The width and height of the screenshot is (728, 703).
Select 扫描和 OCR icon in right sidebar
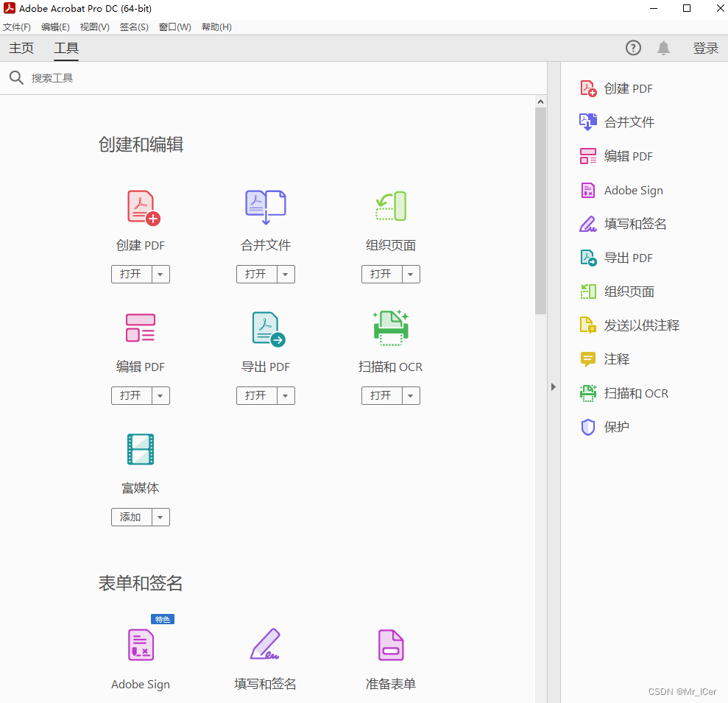click(x=588, y=393)
